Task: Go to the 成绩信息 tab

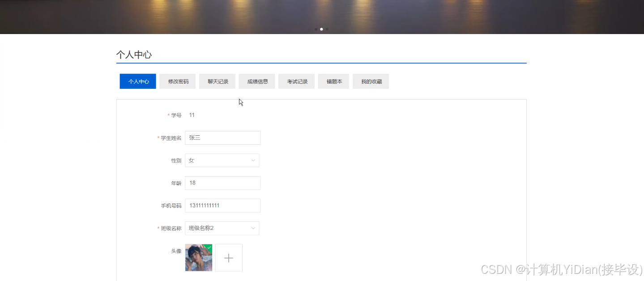Action: (257, 82)
